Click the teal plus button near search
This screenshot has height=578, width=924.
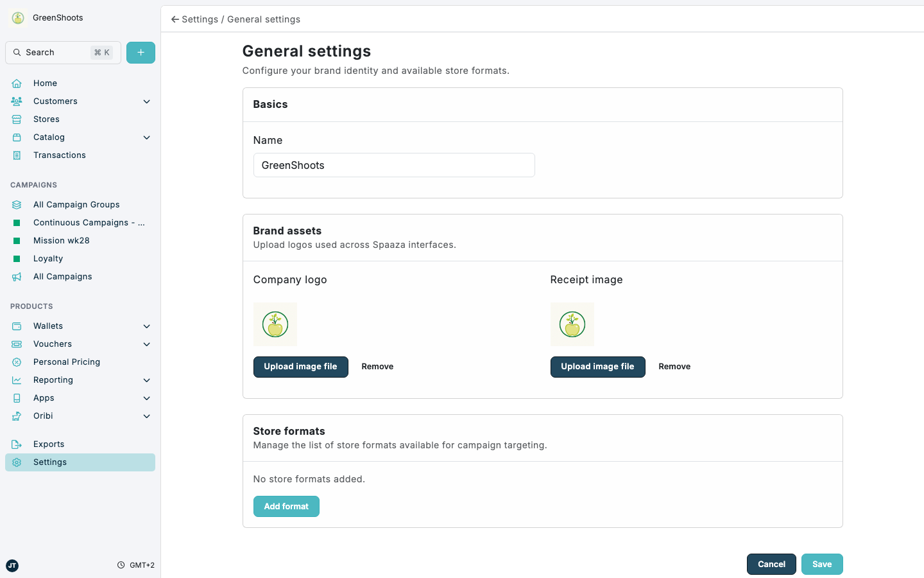tap(141, 52)
